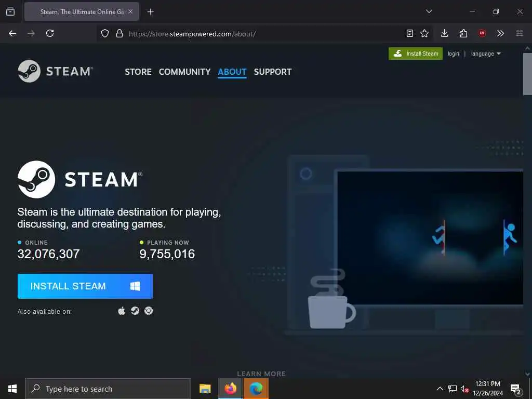Click the PLAYING NOW count 9,755,016
532x399 pixels.
[167, 254]
